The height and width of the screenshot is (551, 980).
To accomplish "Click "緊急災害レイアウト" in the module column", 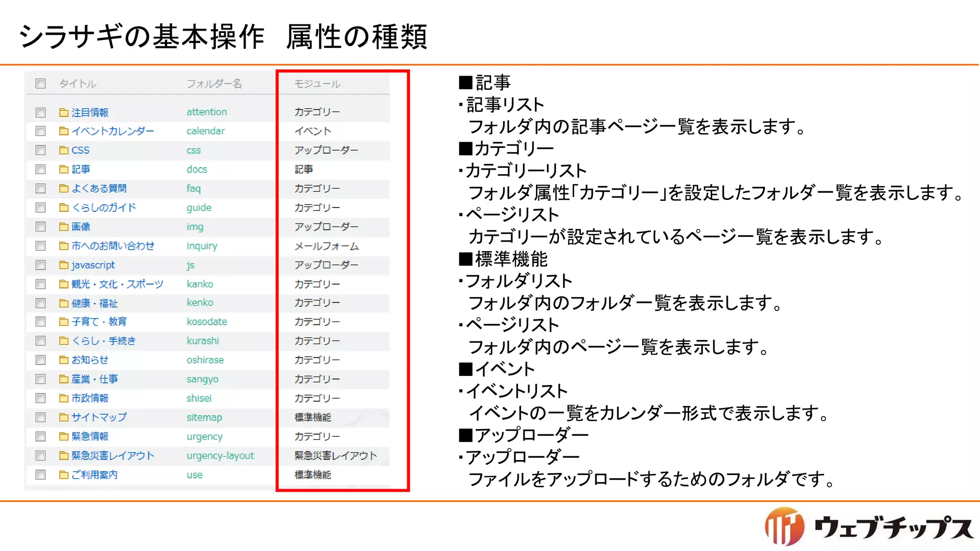I will (335, 456).
